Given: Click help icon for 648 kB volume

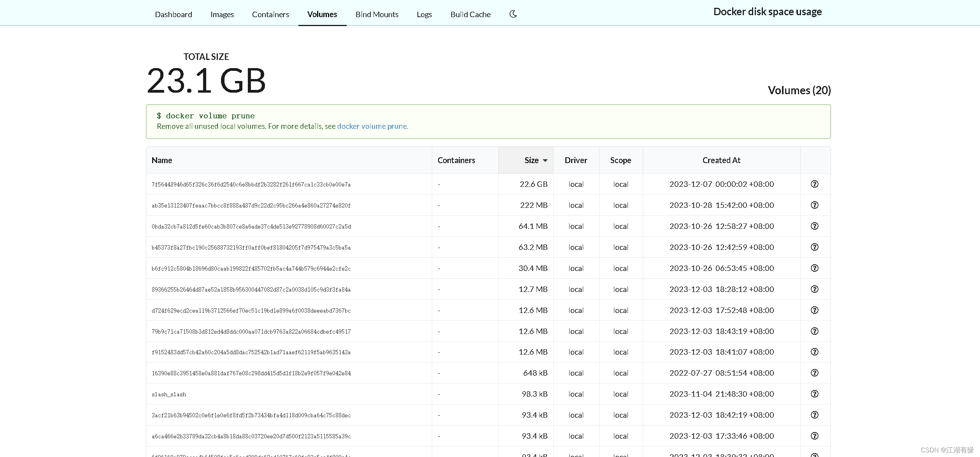Looking at the screenshot, I should point(814,373).
